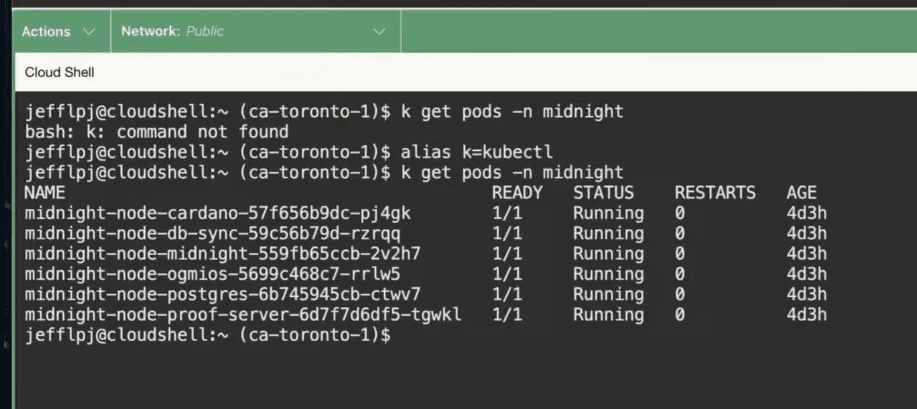The width and height of the screenshot is (917, 409).
Task: Select the midnight-node-midnight pod entry
Action: click(x=222, y=254)
